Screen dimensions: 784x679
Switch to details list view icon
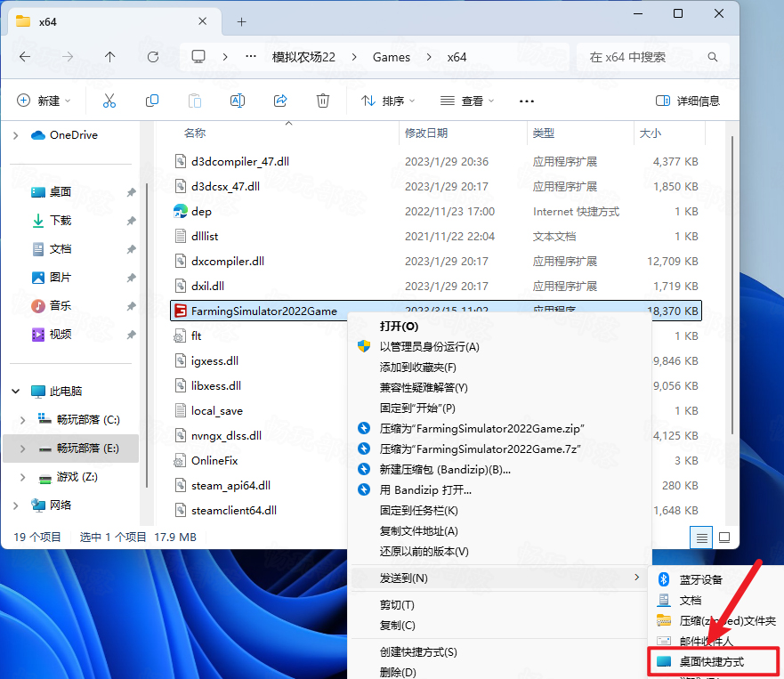pos(701,538)
